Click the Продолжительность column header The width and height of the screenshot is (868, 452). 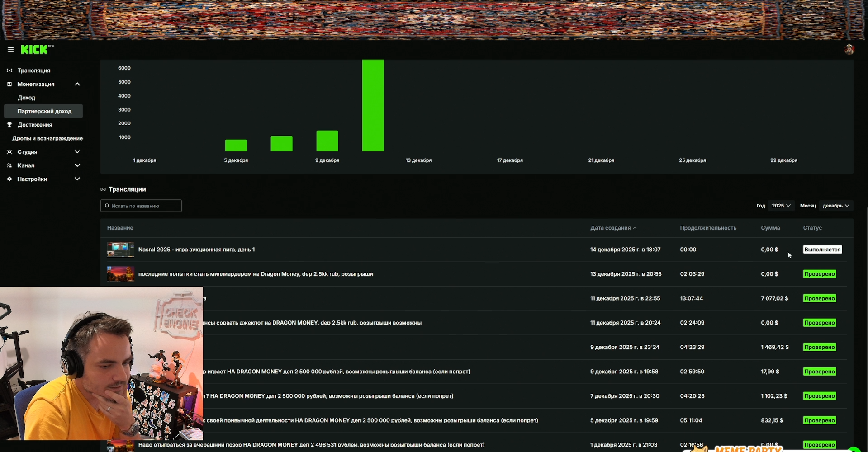click(x=708, y=228)
